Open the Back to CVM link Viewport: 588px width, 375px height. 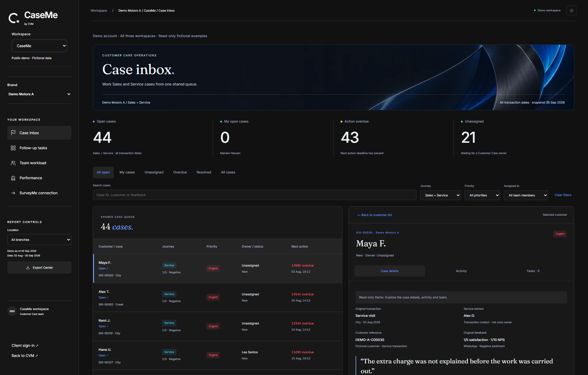click(24, 356)
